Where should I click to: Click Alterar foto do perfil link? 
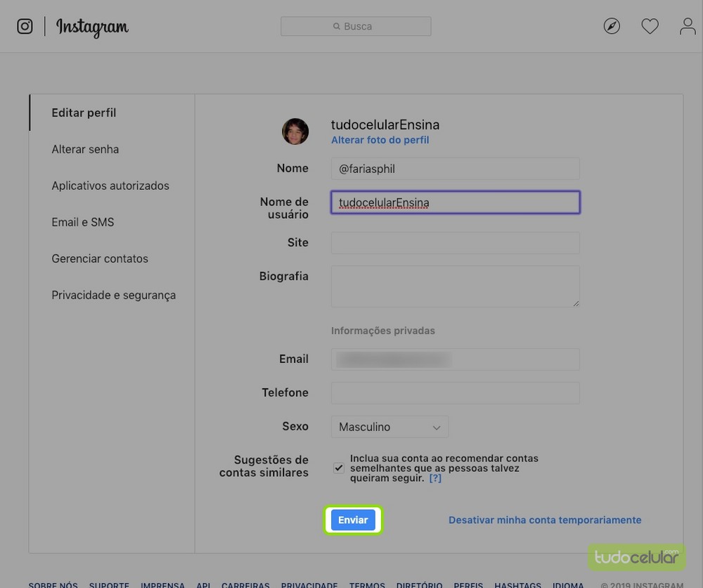380,140
